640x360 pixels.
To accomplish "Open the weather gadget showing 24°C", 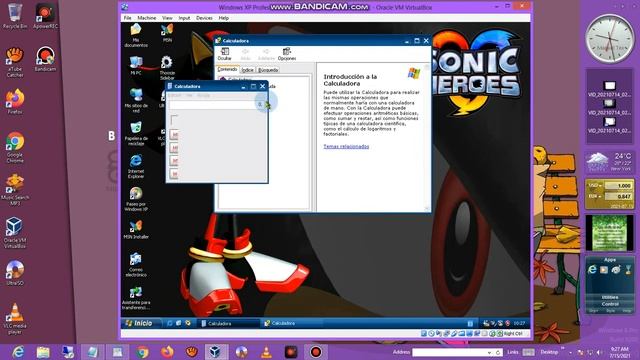I will (610, 162).
